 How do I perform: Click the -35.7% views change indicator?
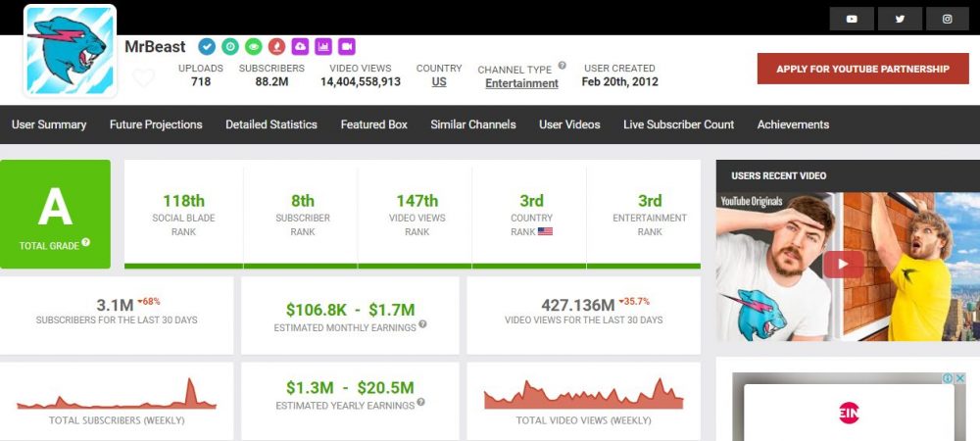[634, 301]
